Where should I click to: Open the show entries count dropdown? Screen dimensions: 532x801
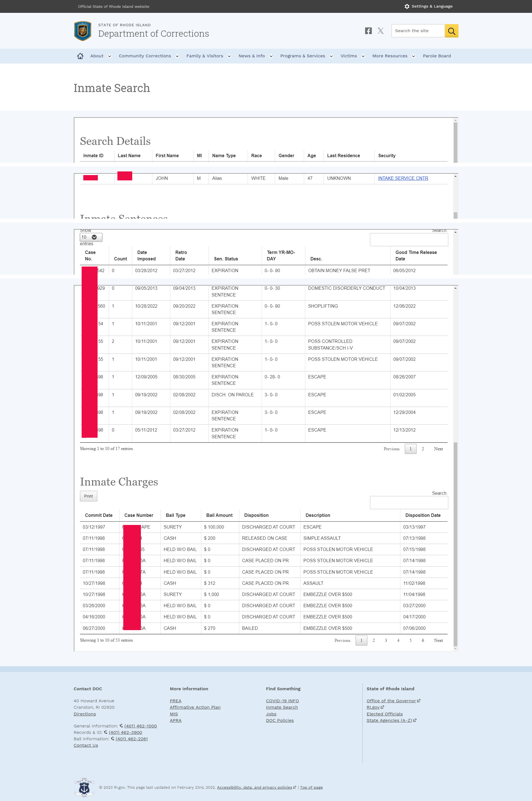[91, 237]
